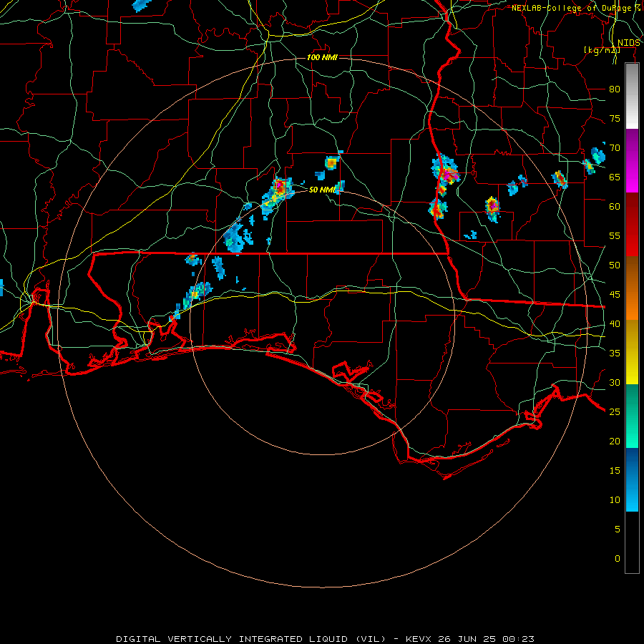Select the green segment of the color bar
Viewport: 644px width, 644px height.
pyautogui.click(x=632, y=416)
